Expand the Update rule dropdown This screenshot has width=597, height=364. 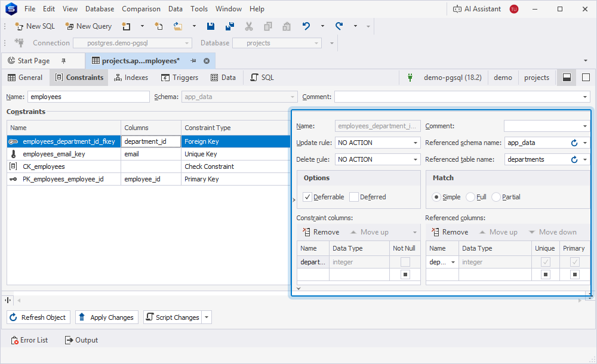pyautogui.click(x=416, y=143)
